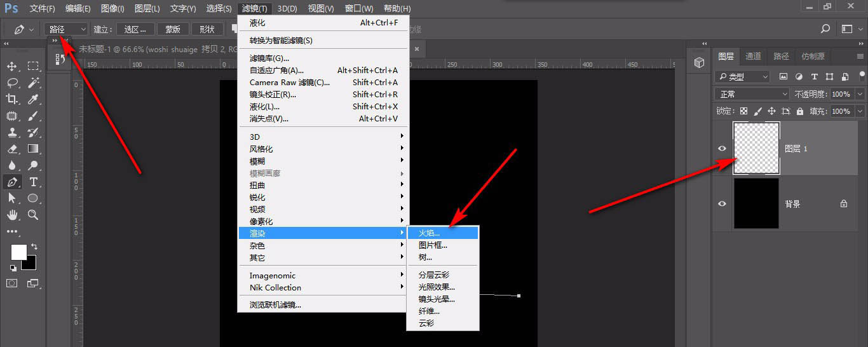The height and width of the screenshot is (347, 868).
Task: Lock image pixels brush button
Action: tap(757, 111)
